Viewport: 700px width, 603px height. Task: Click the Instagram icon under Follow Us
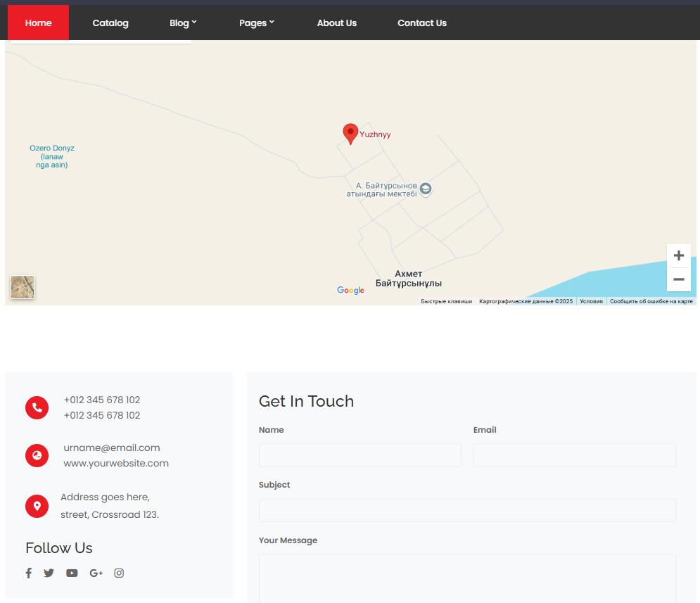(119, 573)
